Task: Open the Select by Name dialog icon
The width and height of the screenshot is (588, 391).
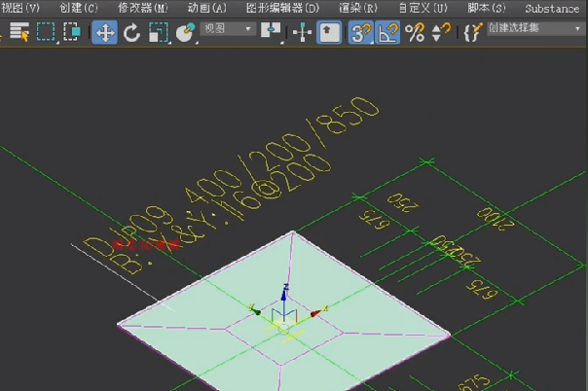Action: tap(19, 32)
